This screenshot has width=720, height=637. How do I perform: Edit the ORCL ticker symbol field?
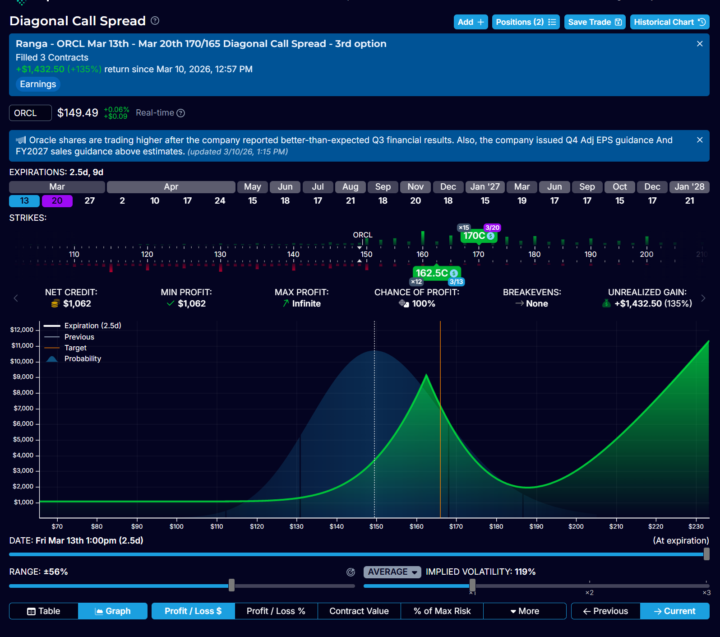(30, 113)
